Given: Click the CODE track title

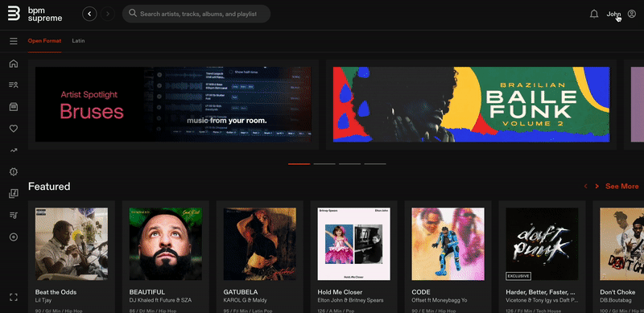Looking at the screenshot, I should [x=421, y=292].
